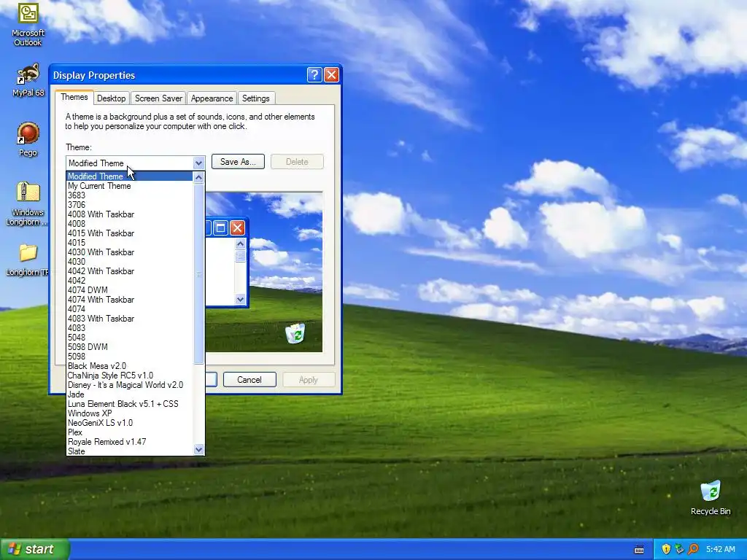Click the theme preview sample image
This screenshot has height=560, width=747.
click(264, 272)
